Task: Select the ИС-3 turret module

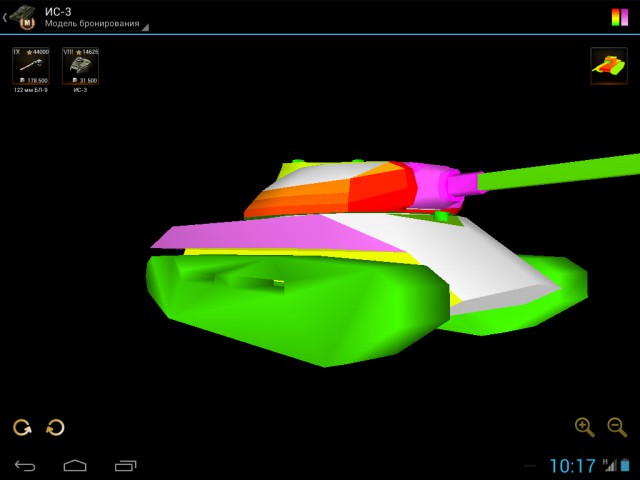Action: [80, 66]
